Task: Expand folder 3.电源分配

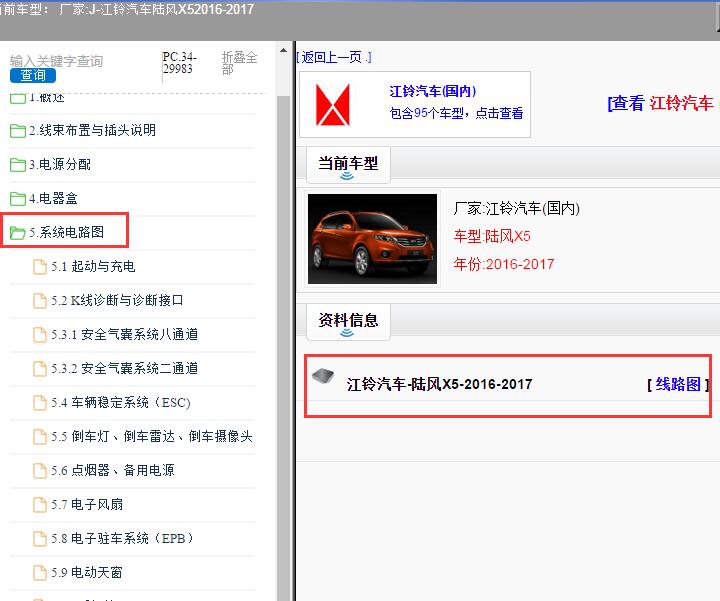Action: [x=60, y=164]
